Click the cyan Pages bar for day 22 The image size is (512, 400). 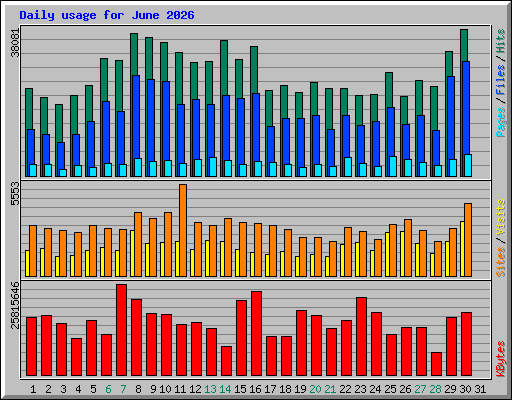click(348, 167)
